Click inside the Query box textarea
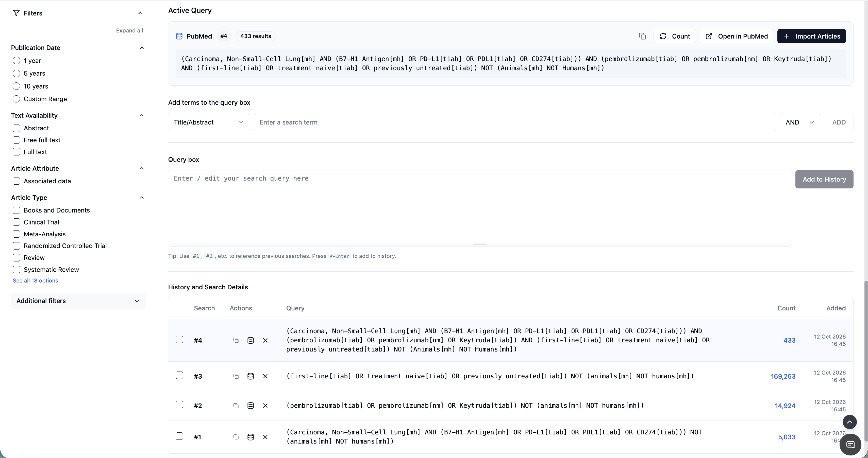Screen dimensions: 868x458 [480, 208]
